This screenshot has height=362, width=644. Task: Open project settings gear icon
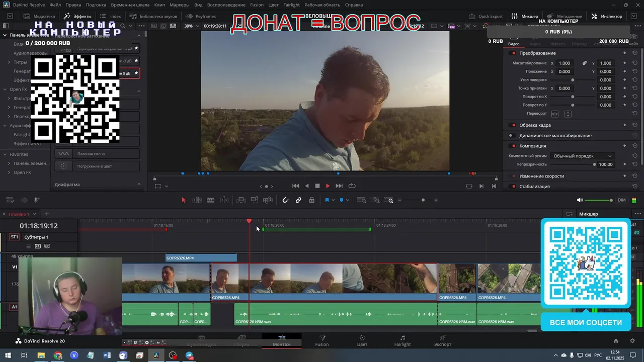pyautogui.click(x=632, y=341)
